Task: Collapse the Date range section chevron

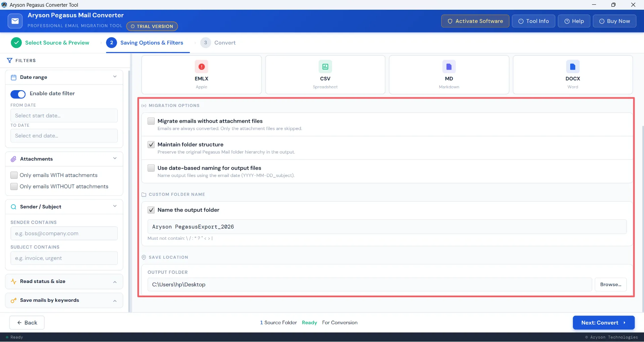Action: point(115,77)
